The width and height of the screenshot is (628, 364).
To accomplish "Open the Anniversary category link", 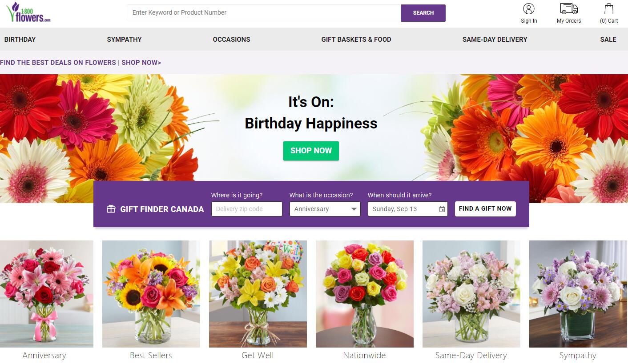I will click(44, 356).
